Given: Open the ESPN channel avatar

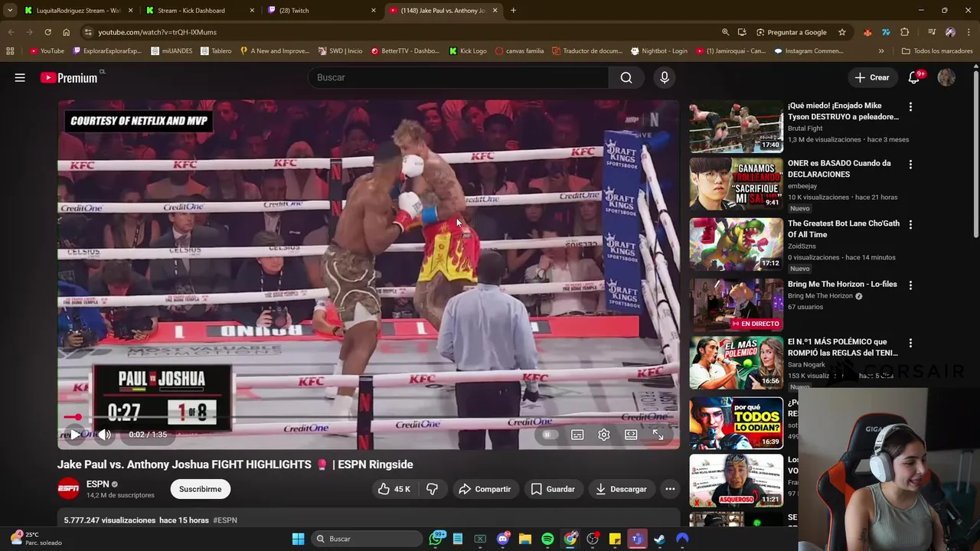Looking at the screenshot, I should [68, 488].
